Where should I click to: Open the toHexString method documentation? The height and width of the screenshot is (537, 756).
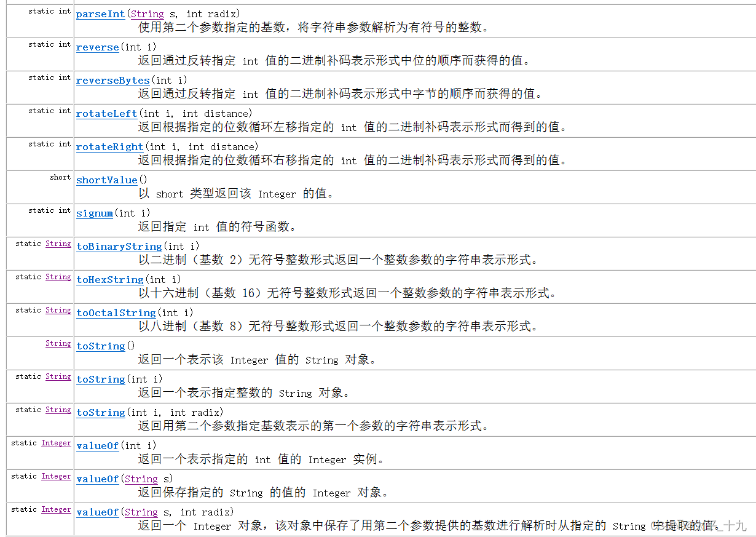[109, 279]
